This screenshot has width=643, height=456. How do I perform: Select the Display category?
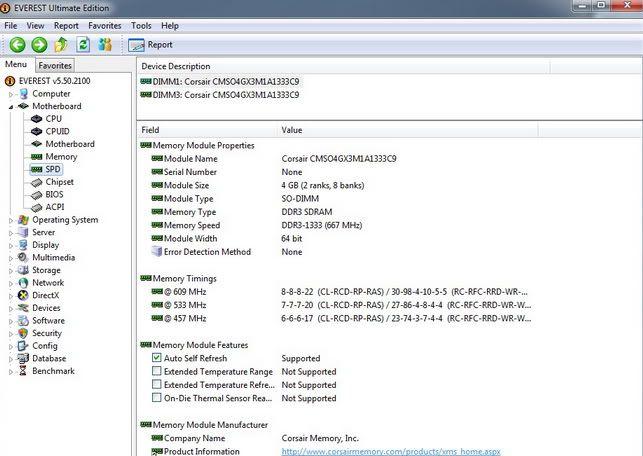[x=46, y=245]
